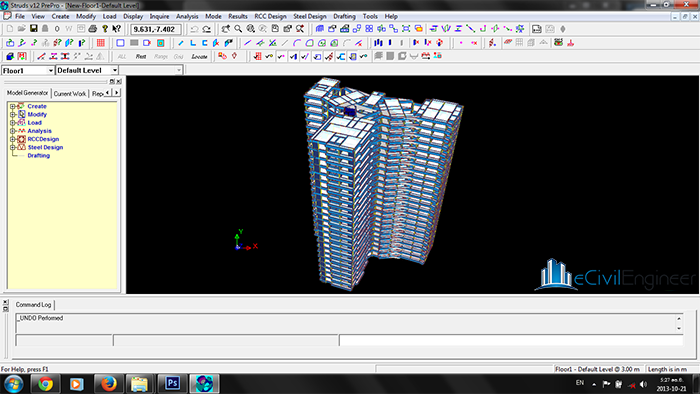Click the command log scroll-down arrow
This screenshot has height=394, width=700.
click(x=679, y=328)
